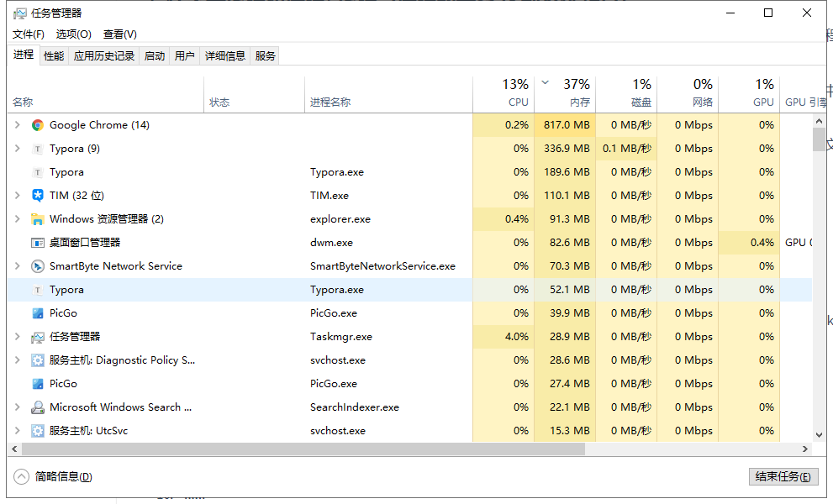Click the UtcSvc service host gear icon
The height and width of the screenshot is (504, 833).
(37, 431)
